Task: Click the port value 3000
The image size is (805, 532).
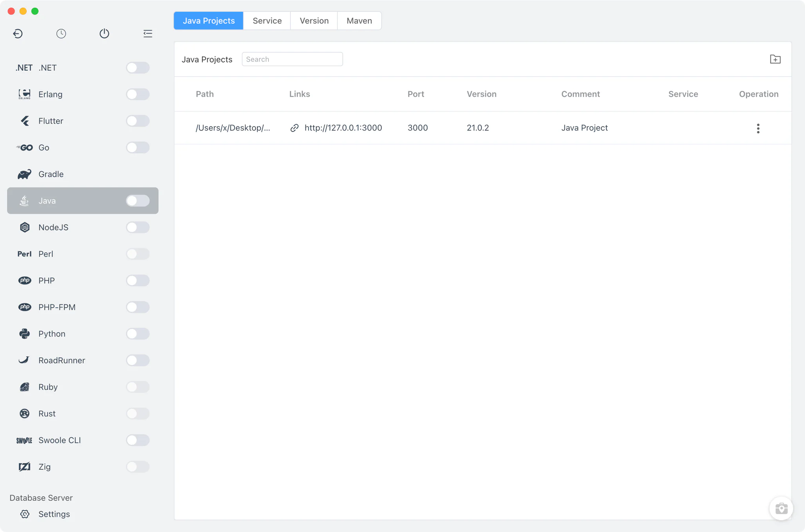Action: 417,128
